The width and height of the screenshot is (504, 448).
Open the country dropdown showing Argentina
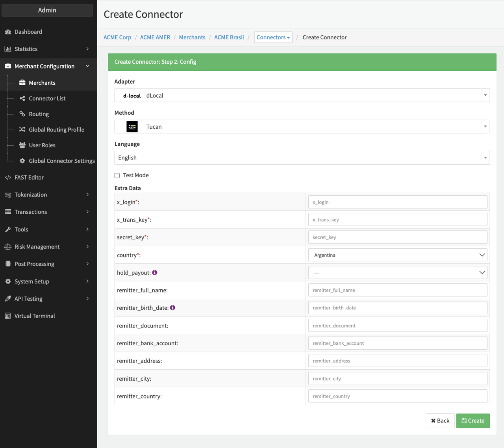pyautogui.click(x=398, y=255)
